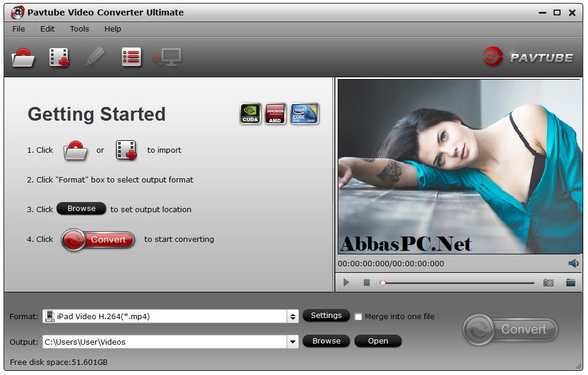This screenshot has width=588, height=375.
Task: Open the Tools menu
Action: tap(80, 29)
